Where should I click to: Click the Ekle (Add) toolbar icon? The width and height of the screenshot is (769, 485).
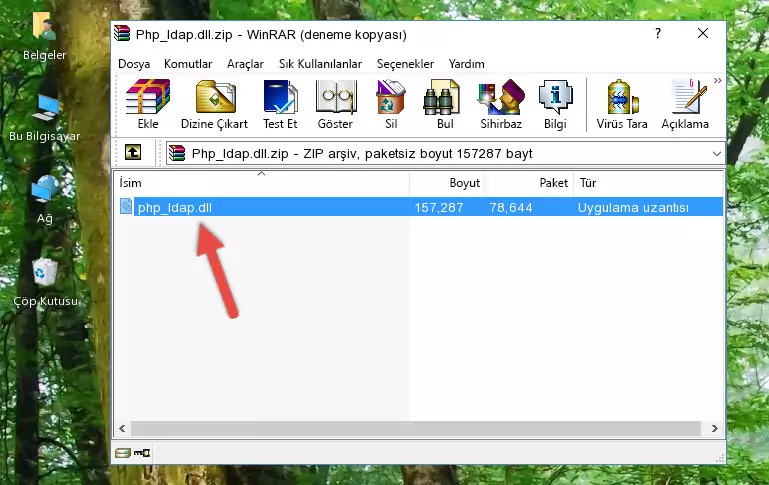pos(148,104)
